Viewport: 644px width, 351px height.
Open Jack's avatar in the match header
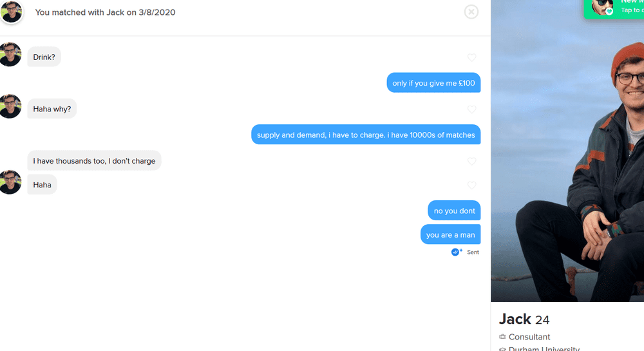tap(11, 12)
